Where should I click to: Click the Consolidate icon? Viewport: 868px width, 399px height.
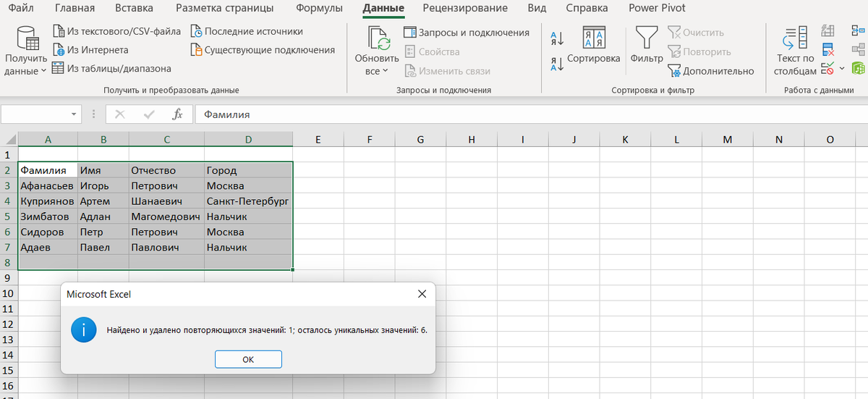coord(859,32)
